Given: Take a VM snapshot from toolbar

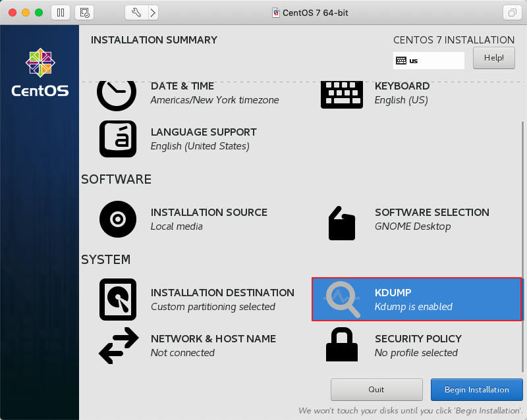Looking at the screenshot, I should [84, 13].
